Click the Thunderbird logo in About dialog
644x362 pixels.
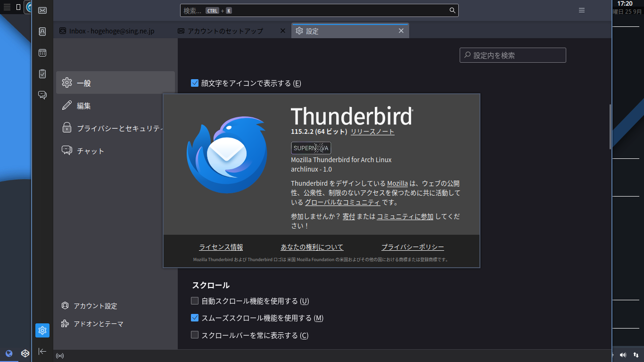click(227, 155)
